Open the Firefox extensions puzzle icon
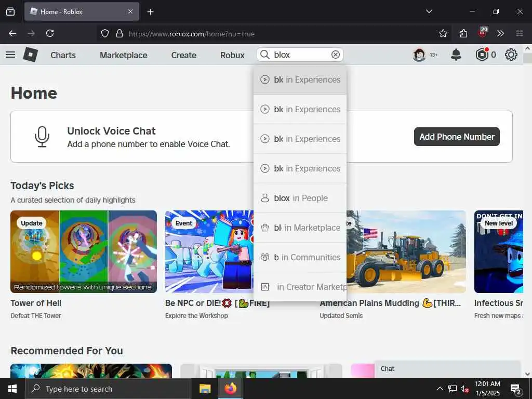The image size is (532, 399). click(x=463, y=33)
